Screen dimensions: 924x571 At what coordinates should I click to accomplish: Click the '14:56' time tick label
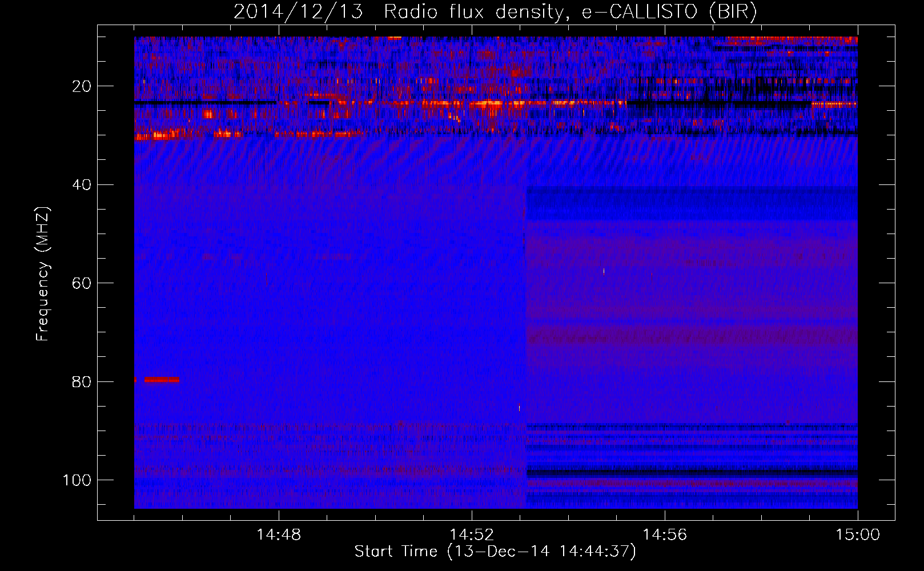click(664, 535)
